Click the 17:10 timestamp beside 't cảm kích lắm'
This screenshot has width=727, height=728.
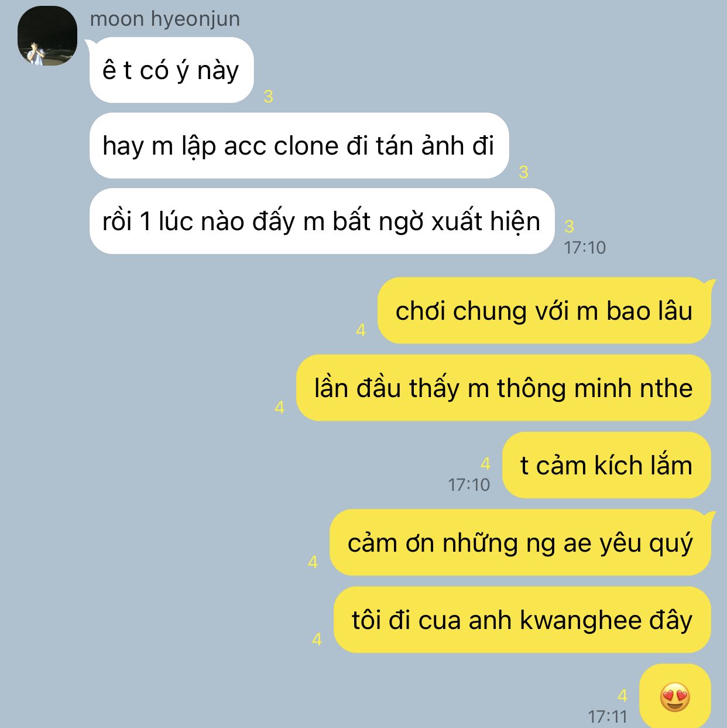pos(469,484)
